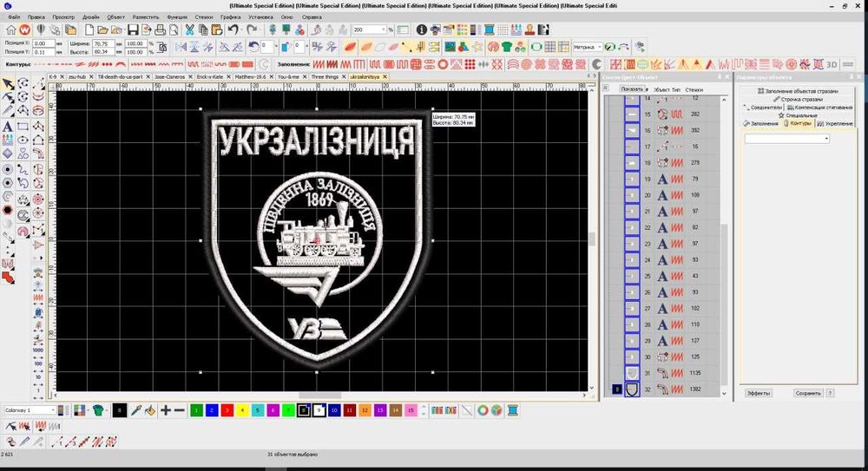
Task: Click the 3D effect icon
Action: pyautogui.click(x=832, y=64)
